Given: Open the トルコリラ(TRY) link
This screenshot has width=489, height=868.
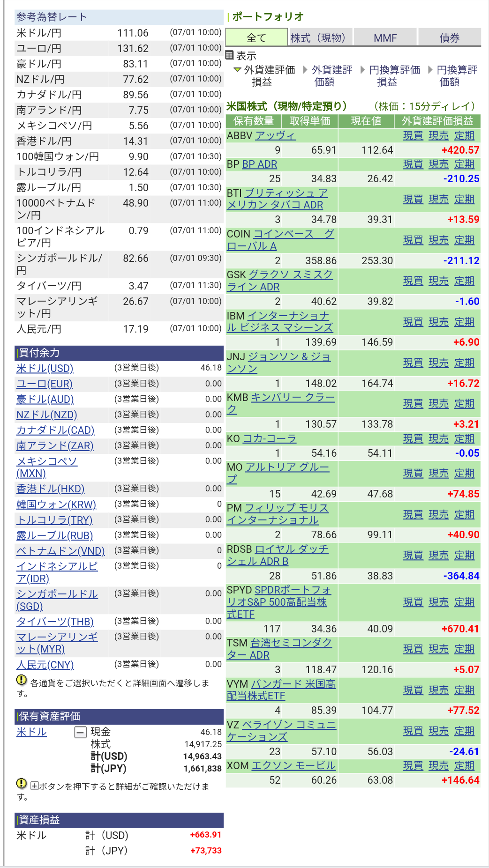Looking at the screenshot, I should pyautogui.click(x=54, y=520).
